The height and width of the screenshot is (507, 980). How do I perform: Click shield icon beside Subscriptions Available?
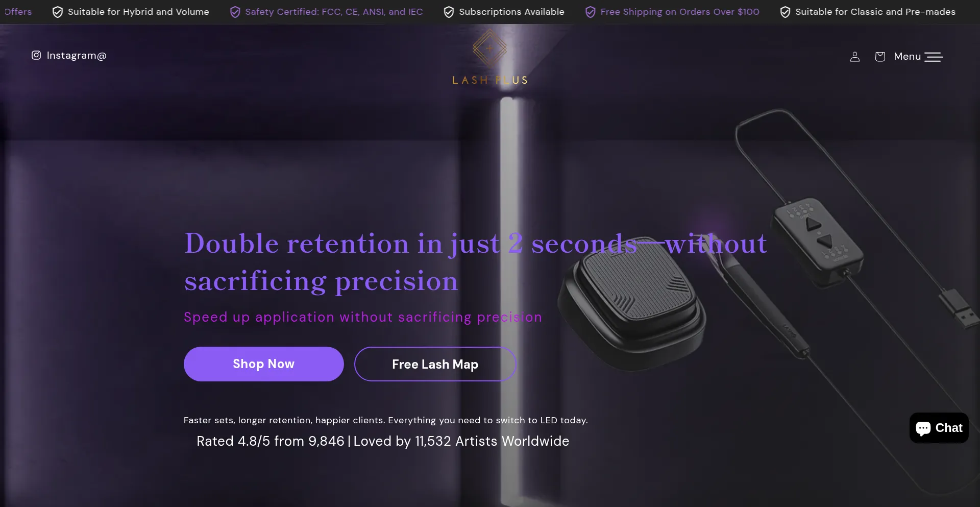[449, 12]
